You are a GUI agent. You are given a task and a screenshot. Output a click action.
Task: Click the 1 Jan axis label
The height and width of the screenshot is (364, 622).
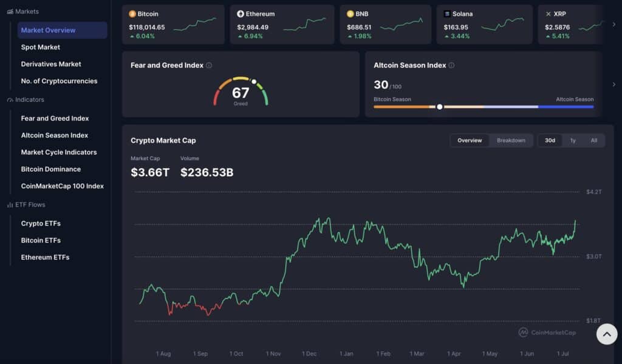coord(346,354)
